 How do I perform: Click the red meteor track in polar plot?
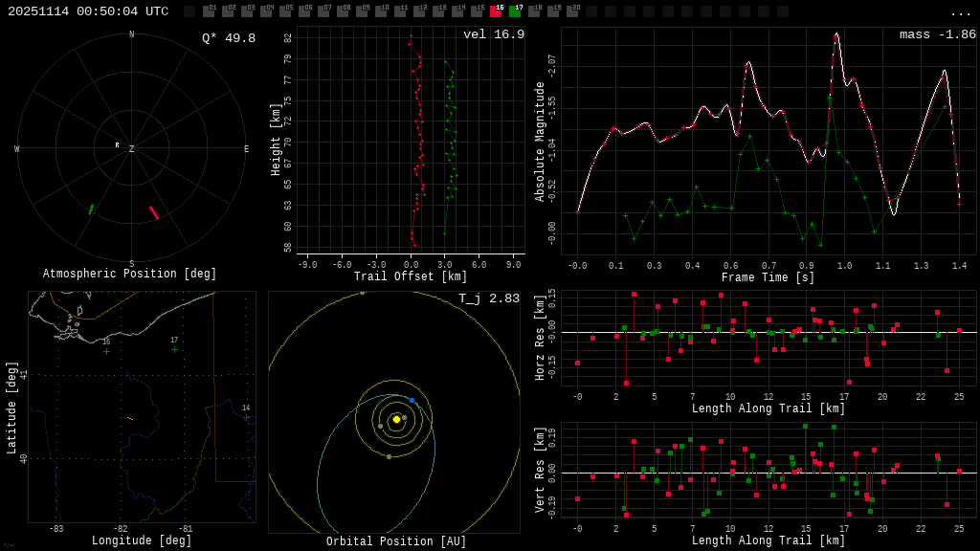tap(154, 212)
